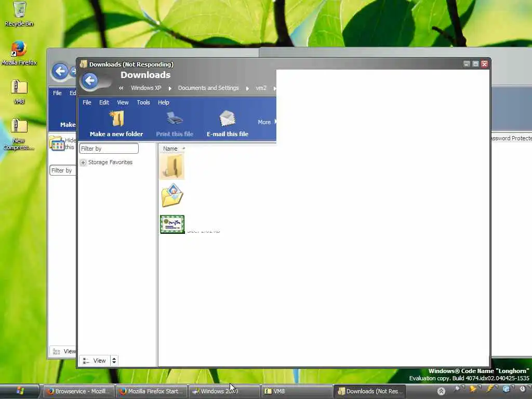
Task: Click the yellow shield tray icon
Action: point(474,389)
